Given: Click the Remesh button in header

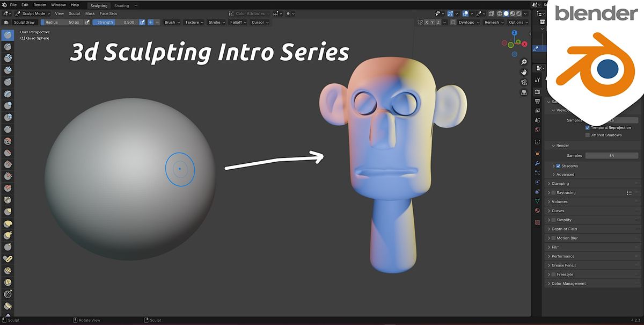Looking at the screenshot, I should pyautogui.click(x=493, y=23).
